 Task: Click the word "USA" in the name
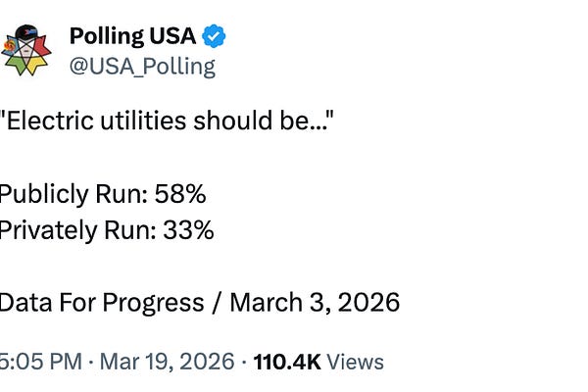click(173, 37)
